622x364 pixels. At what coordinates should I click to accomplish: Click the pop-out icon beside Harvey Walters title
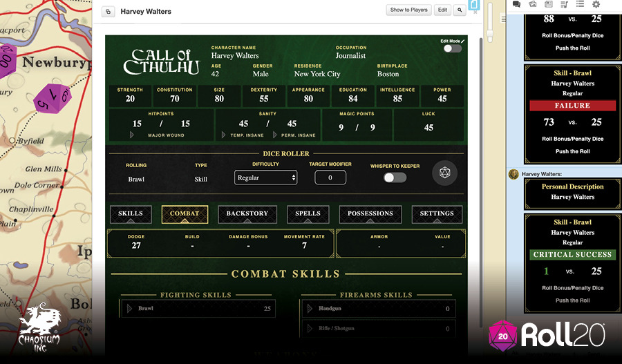[x=108, y=12]
